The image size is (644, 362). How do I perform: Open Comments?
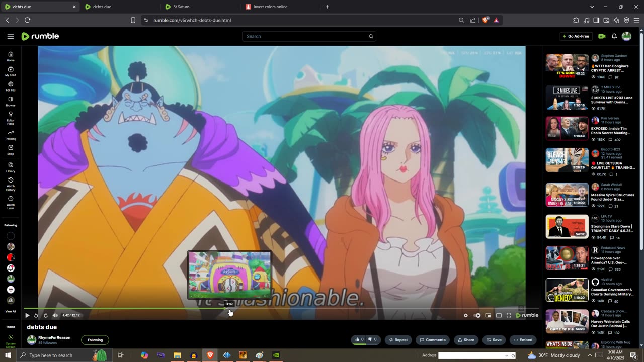433,340
